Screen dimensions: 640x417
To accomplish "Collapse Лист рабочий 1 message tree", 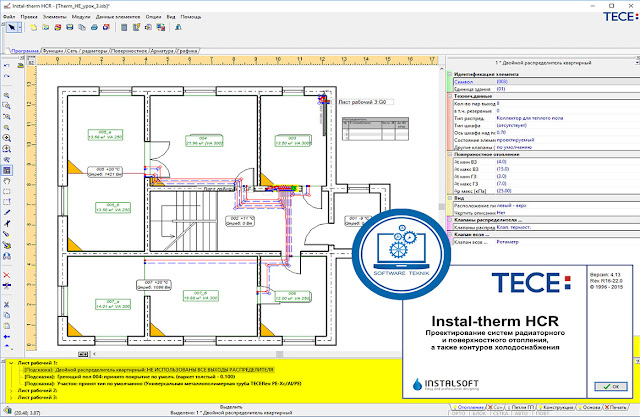I will coord(11,363).
